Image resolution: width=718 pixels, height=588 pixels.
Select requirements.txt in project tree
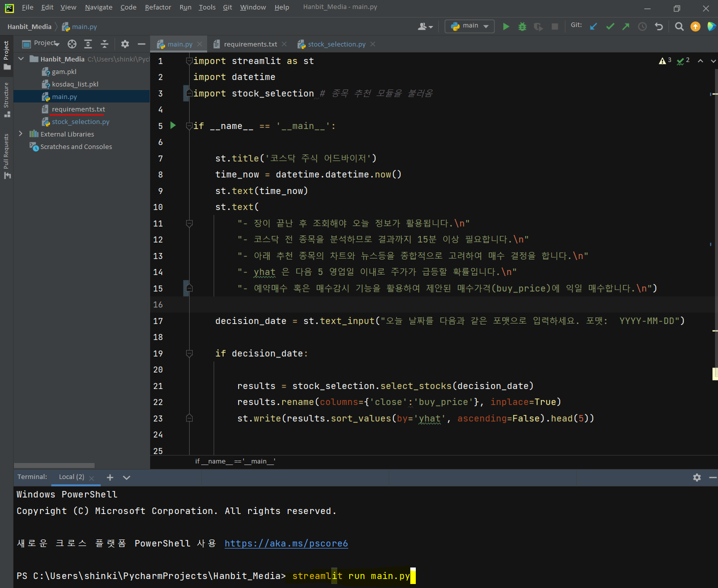(x=79, y=109)
